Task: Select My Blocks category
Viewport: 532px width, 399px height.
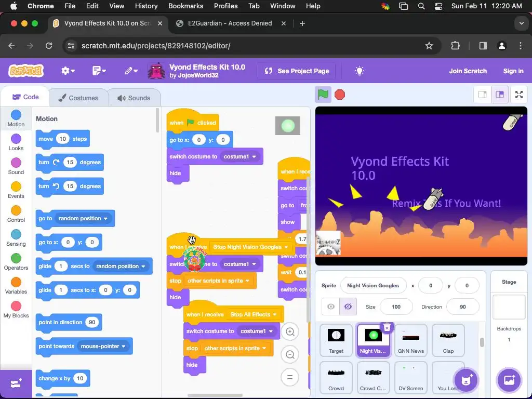Action: pos(16,310)
